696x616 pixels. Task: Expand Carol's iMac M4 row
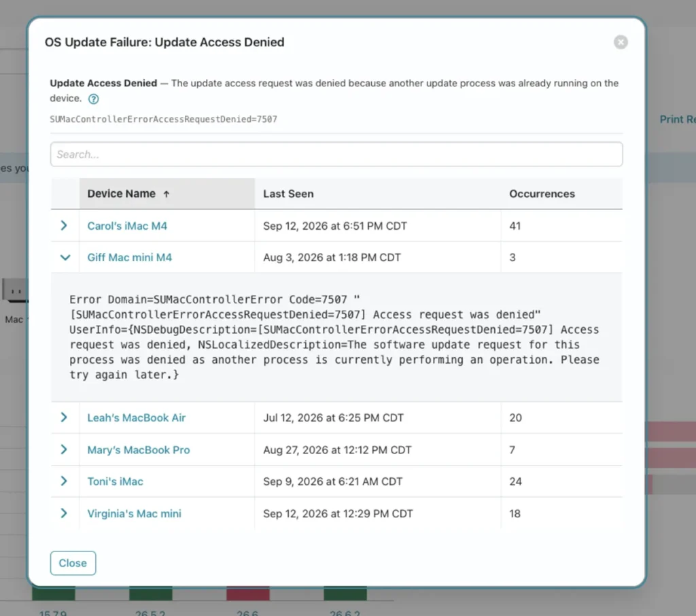tap(64, 226)
